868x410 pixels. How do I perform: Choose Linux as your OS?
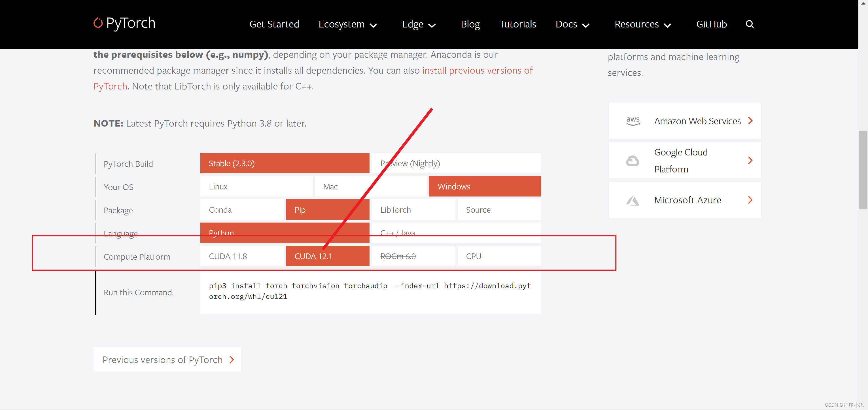coord(256,187)
